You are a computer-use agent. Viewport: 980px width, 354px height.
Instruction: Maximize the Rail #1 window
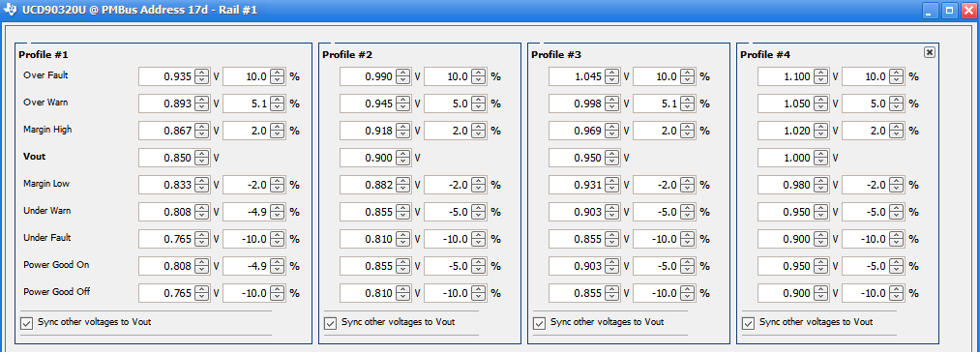[x=949, y=10]
